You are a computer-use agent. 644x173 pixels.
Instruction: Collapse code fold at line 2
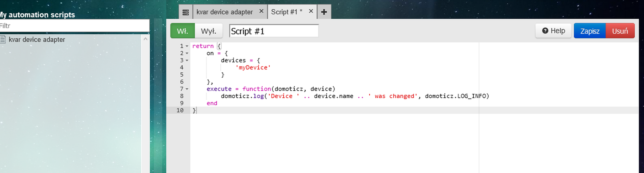click(x=187, y=53)
